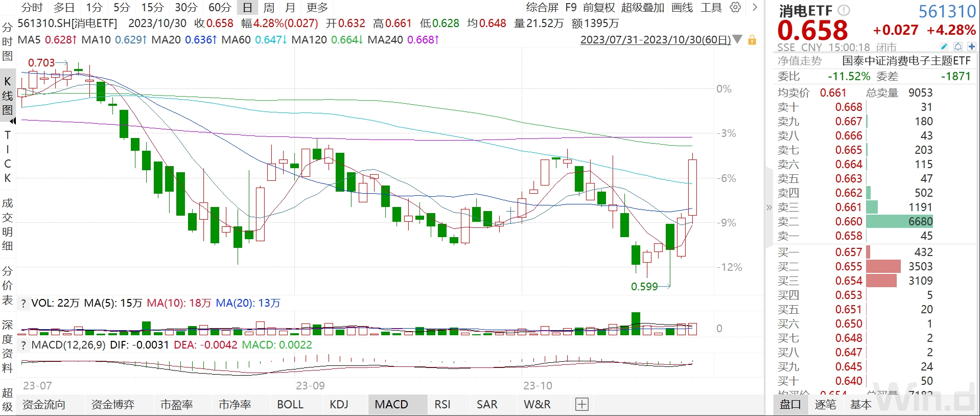
Task: Click the 2023/07/31-2023/10/30 date range link
Action: (655, 40)
